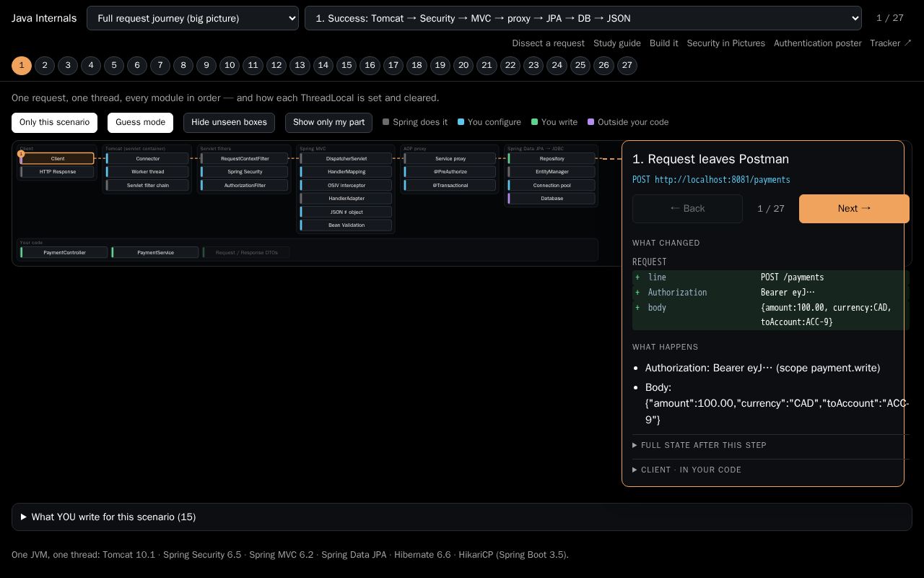The height and width of the screenshot is (578, 924).
Task: Enable Guess mode
Action: tap(140, 122)
